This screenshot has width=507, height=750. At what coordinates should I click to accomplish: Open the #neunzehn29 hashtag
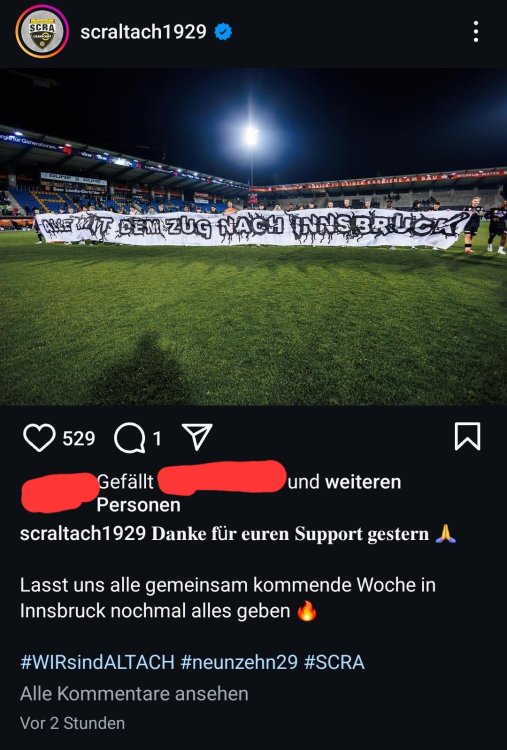pyautogui.click(x=239, y=662)
